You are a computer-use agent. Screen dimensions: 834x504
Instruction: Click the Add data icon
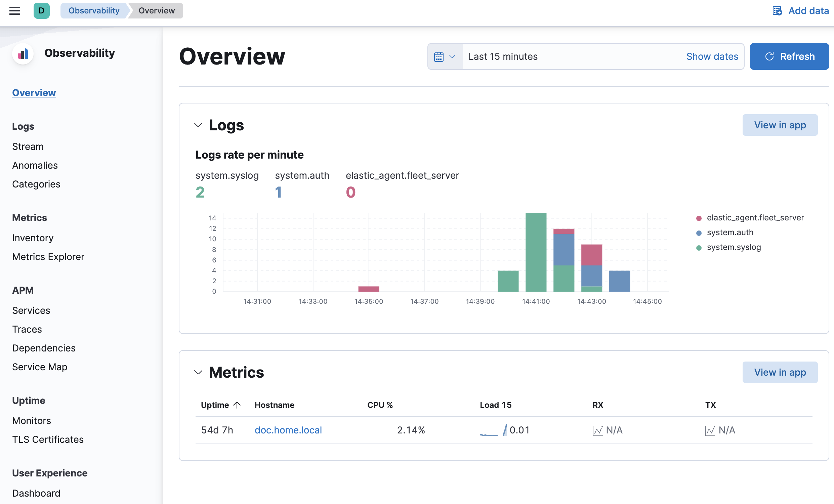777,11
